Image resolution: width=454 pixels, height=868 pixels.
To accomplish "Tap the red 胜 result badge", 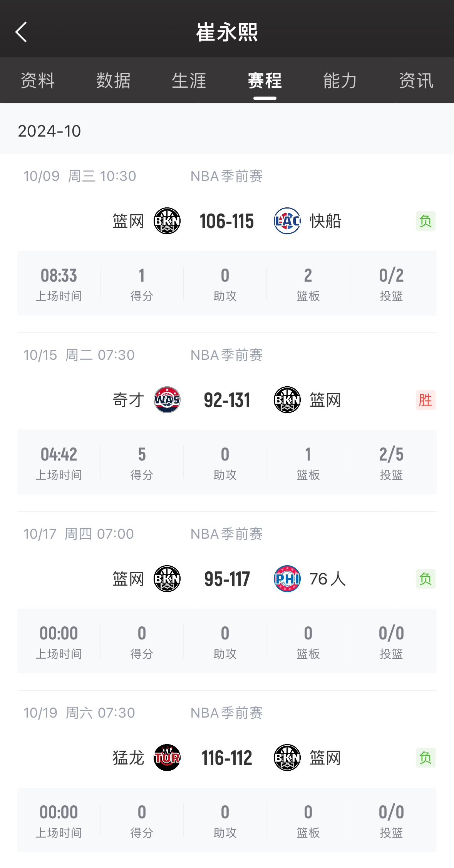I will pos(426,400).
